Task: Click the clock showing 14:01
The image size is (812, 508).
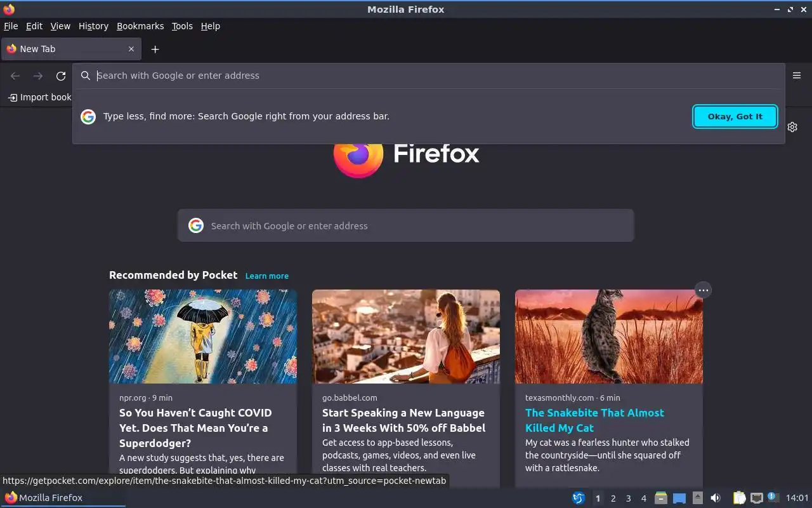Action: [x=797, y=498]
